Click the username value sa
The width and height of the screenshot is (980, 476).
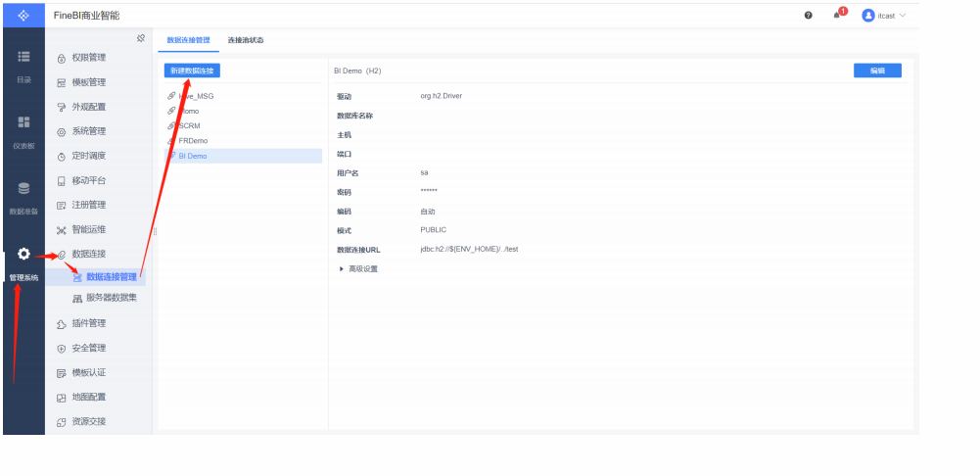click(x=424, y=172)
